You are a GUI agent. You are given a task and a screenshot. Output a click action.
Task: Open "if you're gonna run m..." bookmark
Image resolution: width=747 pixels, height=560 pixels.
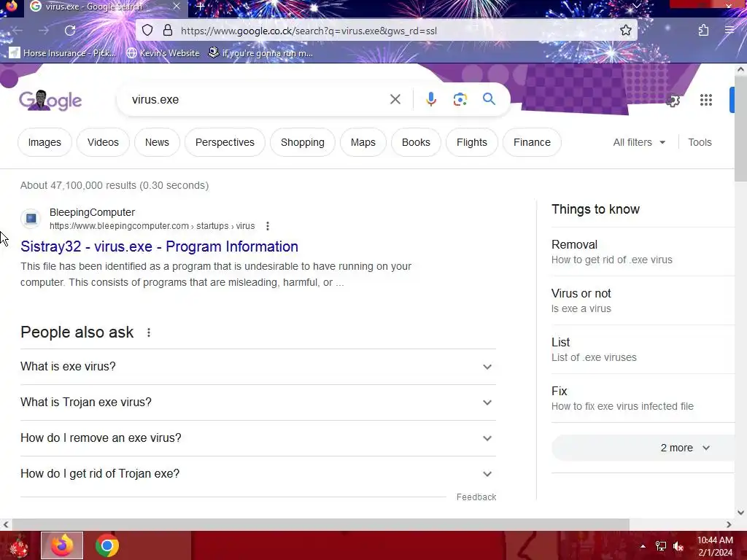pos(260,52)
